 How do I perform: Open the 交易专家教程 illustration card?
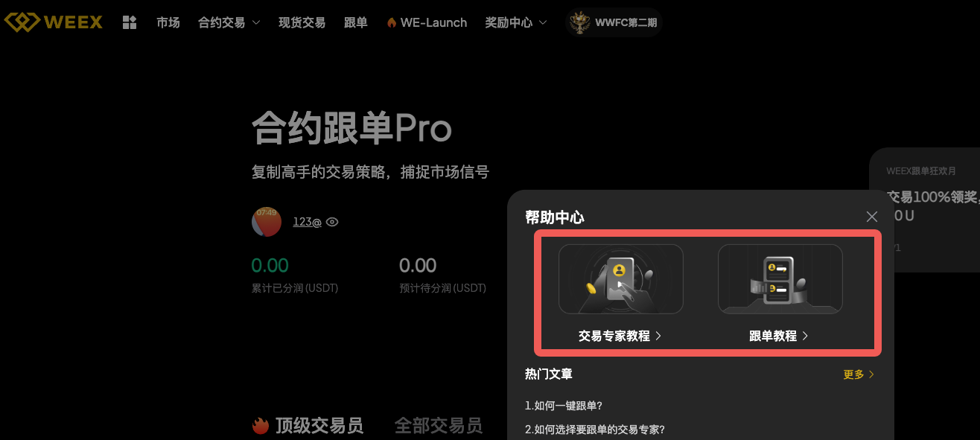point(621,279)
